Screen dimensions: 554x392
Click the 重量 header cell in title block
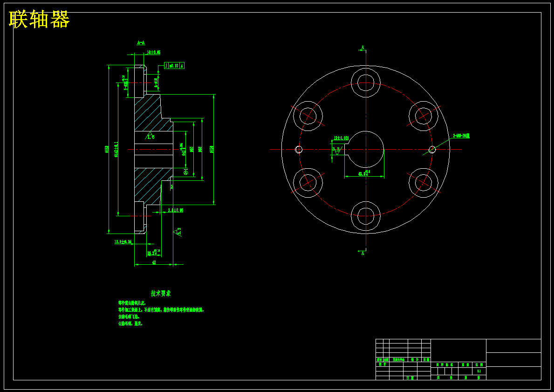point(465,364)
